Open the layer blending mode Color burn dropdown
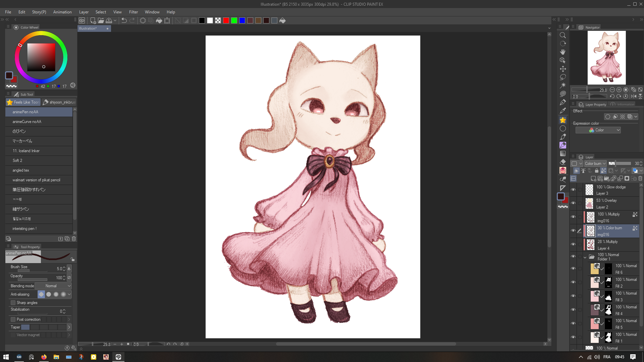Image resolution: width=644 pixels, height=362 pixels. [x=595, y=164]
